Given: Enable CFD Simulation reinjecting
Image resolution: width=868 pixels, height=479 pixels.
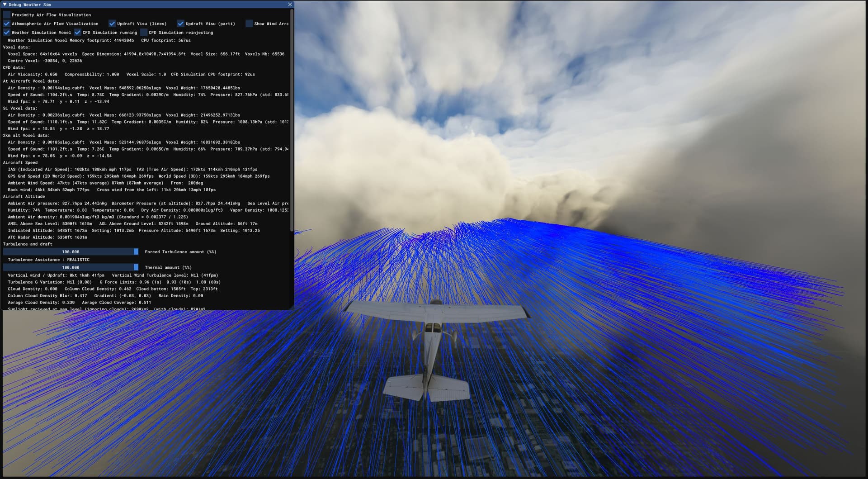Looking at the screenshot, I should point(144,32).
